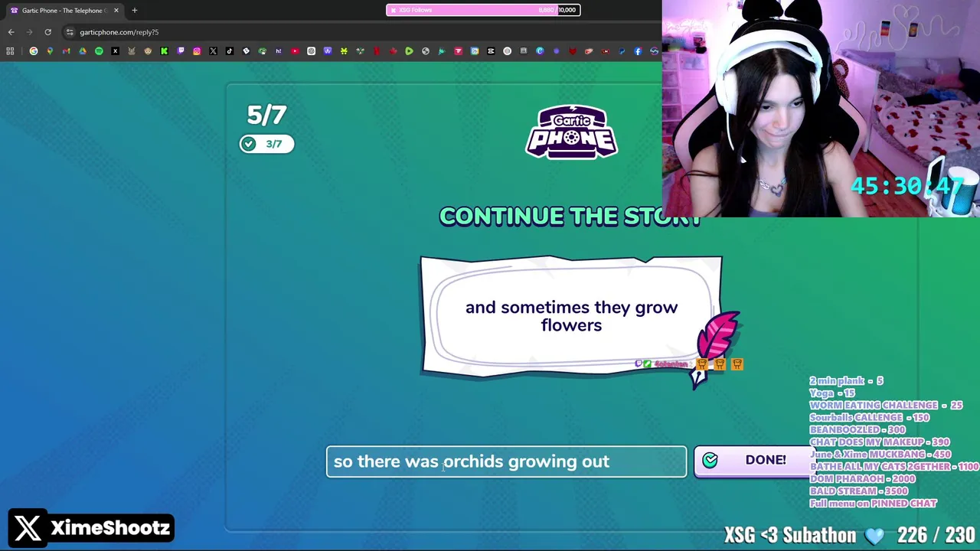
Task: Open the CapCut bookmark
Action: tap(491, 51)
